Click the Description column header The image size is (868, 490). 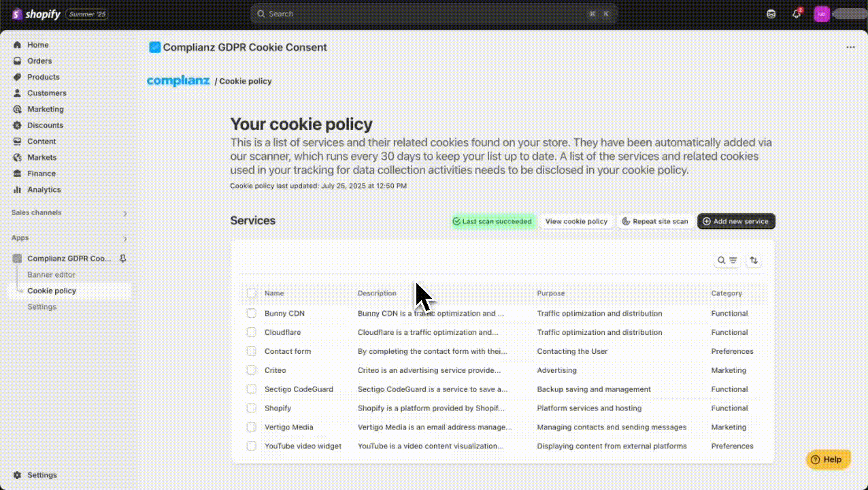coord(377,293)
